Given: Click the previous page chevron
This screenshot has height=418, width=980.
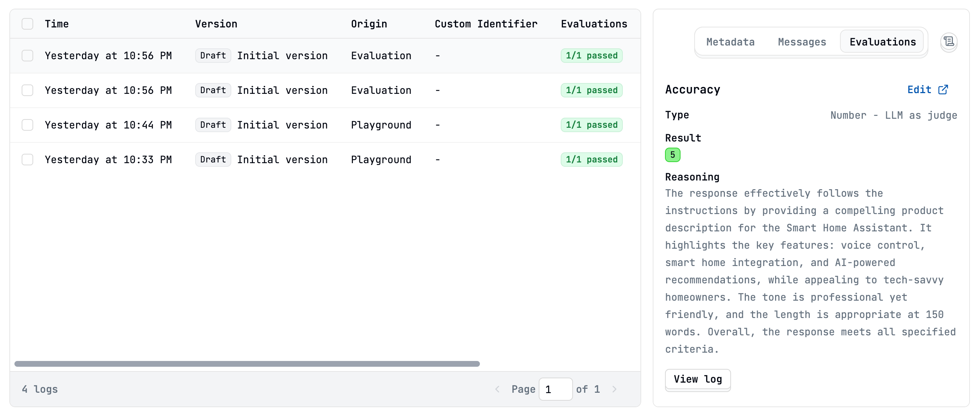Looking at the screenshot, I should pyautogui.click(x=497, y=389).
